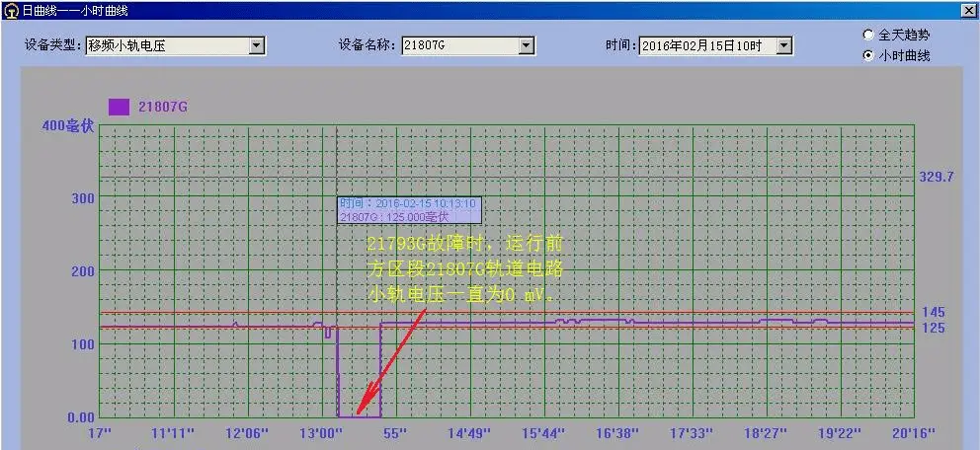Click the data tooltip showing 125.000毫伏
The height and width of the screenshot is (450, 980).
pos(409,210)
